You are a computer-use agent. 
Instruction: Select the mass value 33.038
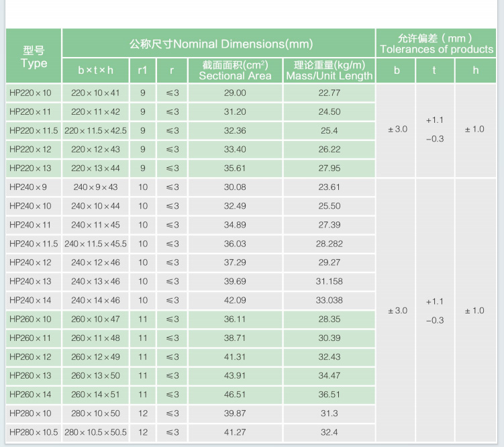point(329,300)
